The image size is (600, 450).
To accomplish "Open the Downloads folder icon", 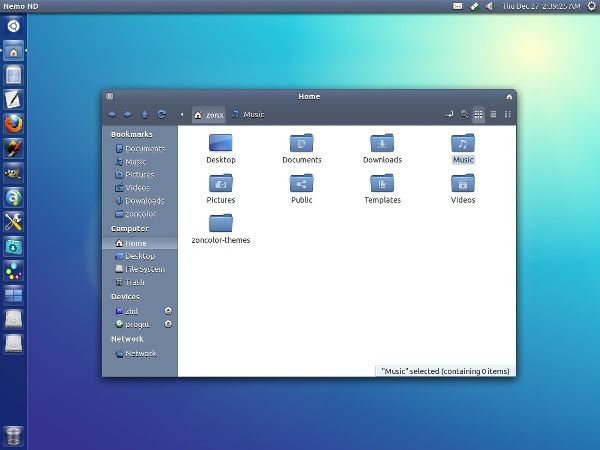I will [x=382, y=143].
